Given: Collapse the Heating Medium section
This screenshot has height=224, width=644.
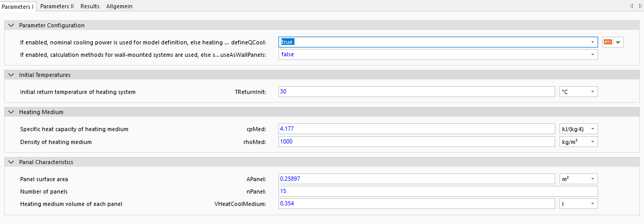Looking at the screenshot, I should [11, 111].
